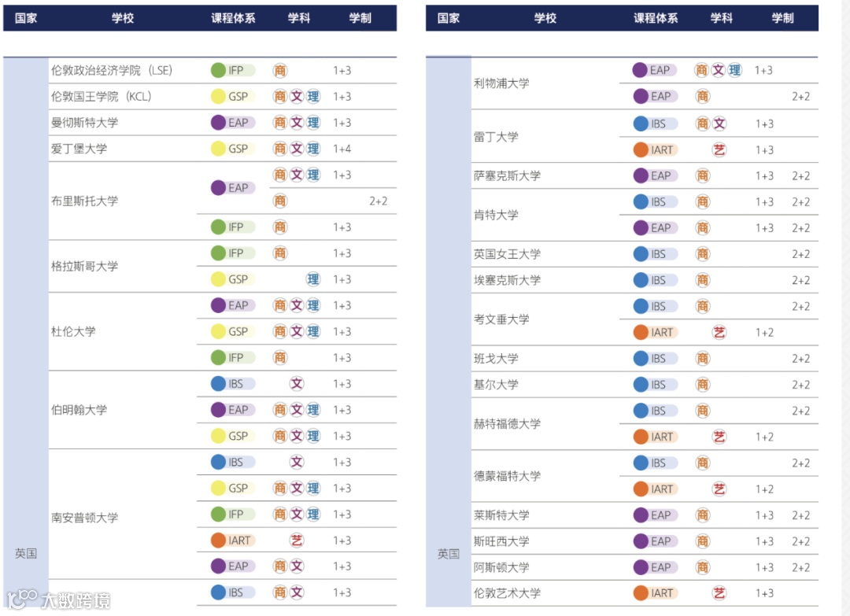Click the 南安普顿大学 cell

tap(84, 518)
